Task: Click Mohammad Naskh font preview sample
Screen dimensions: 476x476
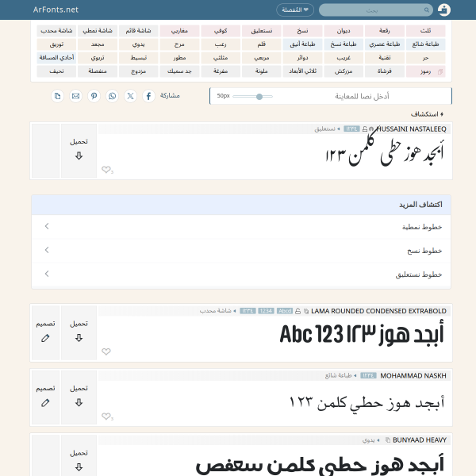Action: tap(367, 402)
